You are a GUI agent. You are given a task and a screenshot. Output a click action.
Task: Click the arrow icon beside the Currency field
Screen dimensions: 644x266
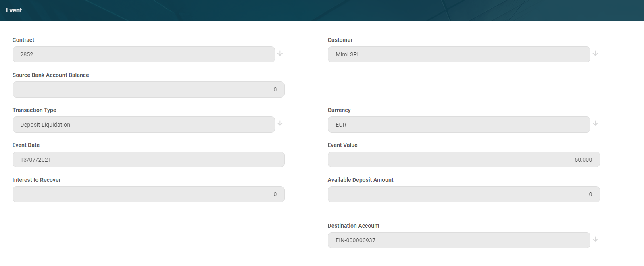595,123
